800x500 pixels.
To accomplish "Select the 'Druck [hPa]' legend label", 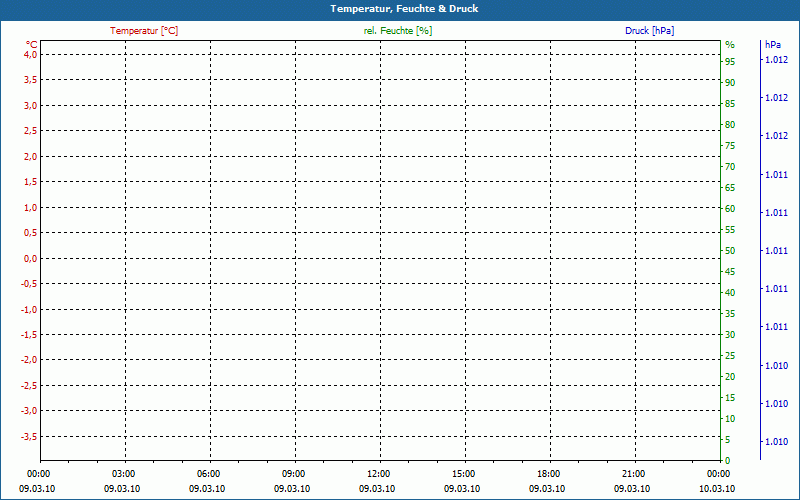I will tap(649, 31).
